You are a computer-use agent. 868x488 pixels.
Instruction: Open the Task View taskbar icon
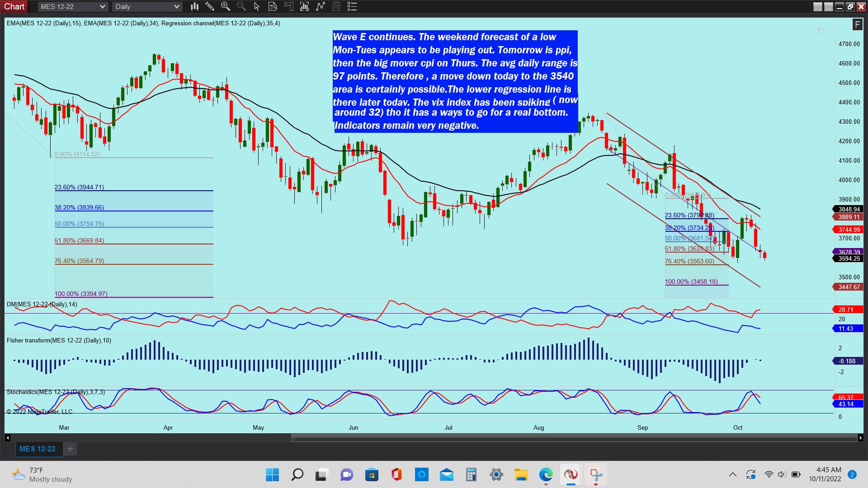click(321, 474)
